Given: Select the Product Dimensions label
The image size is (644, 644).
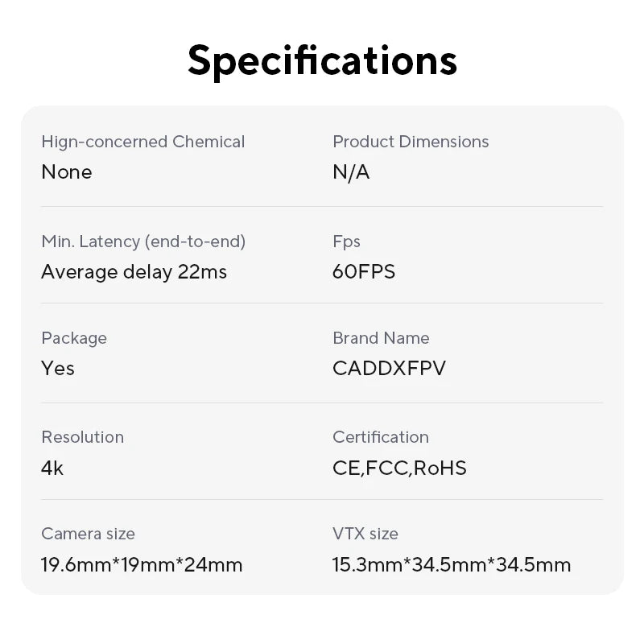Looking at the screenshot, I should [x=411, y=142].
